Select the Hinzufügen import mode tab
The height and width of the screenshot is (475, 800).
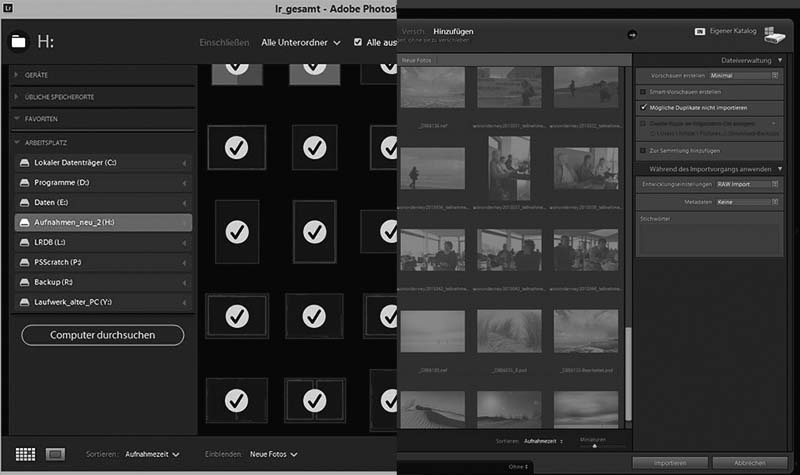pyautogui.click(x=453, y=32)
